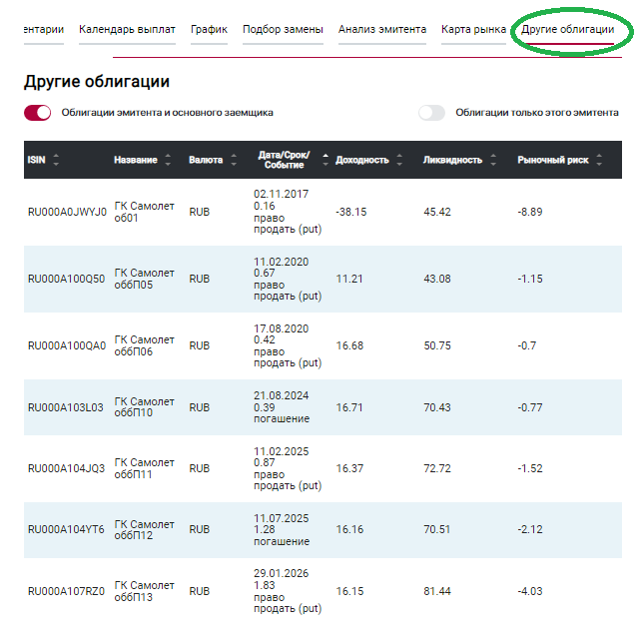This screenshot has width=644, height=644.
Task: Click sort arrows next to Название
Action: 168,160
